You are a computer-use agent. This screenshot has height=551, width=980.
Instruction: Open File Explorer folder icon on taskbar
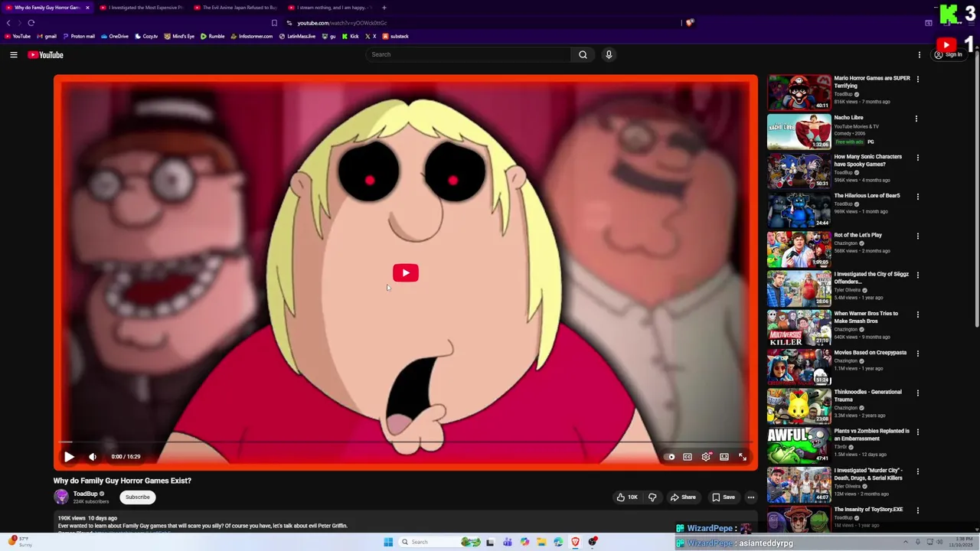[541, 542]
